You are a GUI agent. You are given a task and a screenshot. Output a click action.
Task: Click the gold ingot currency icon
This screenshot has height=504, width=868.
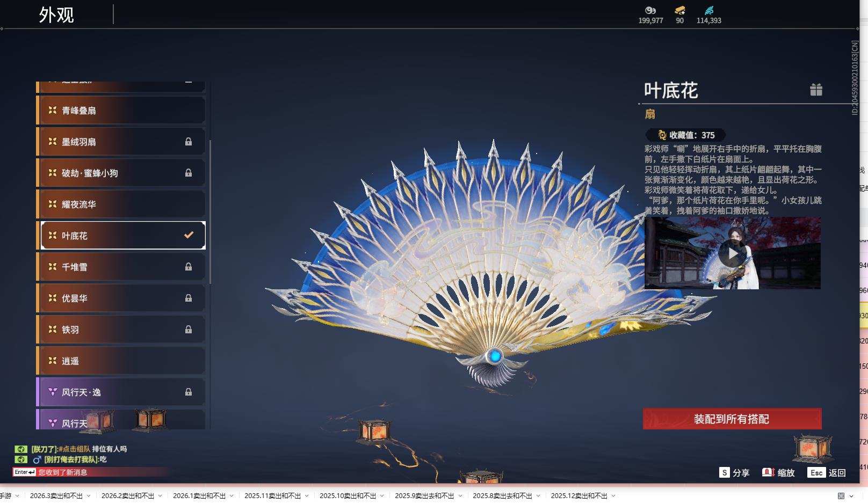(679, 11)
